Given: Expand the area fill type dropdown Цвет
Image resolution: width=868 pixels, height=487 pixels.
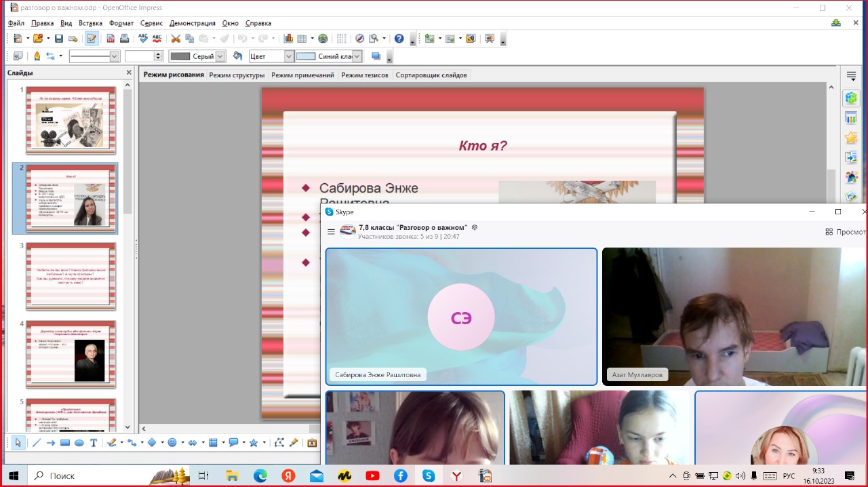Looking at the screenshot, I should pyautogui.click(x=289, y=57).
